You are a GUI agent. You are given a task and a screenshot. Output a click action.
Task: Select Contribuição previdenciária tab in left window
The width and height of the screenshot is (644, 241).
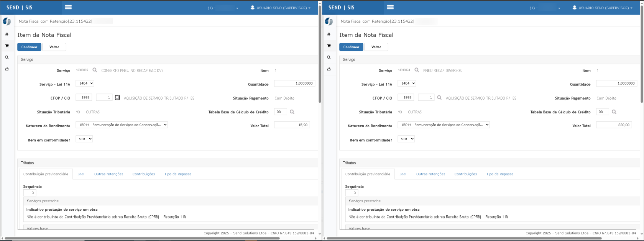point(46,174)
